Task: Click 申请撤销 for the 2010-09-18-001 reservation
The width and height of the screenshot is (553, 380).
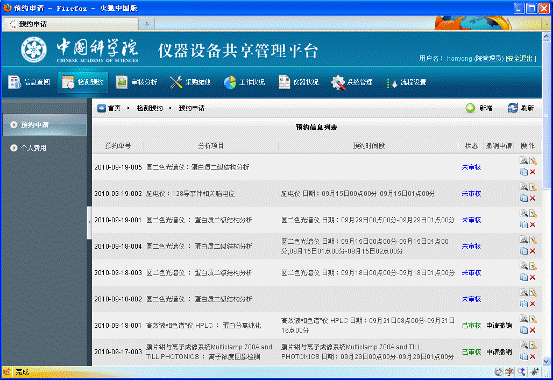Action: point(499,325)
